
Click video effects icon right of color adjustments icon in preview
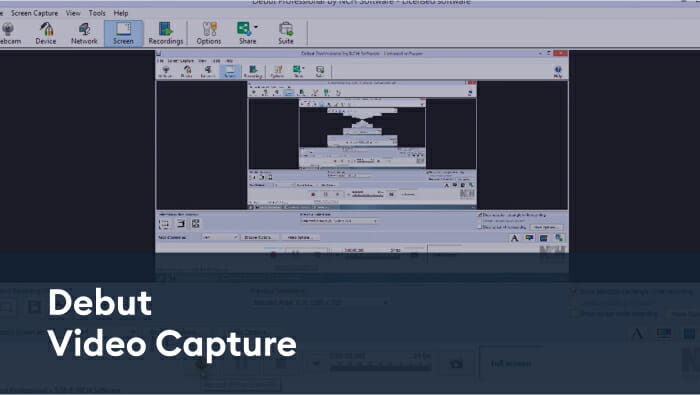[x=544, y=238]
